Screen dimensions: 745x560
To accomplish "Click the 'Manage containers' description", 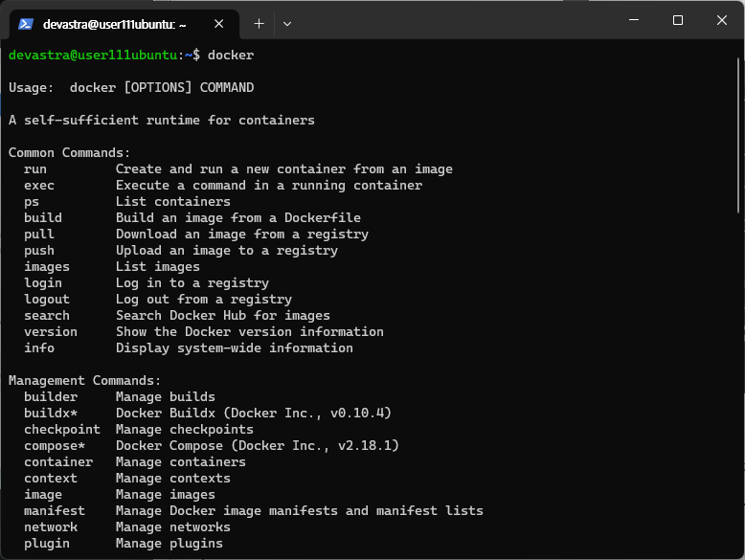I will (x=181, y=461).
